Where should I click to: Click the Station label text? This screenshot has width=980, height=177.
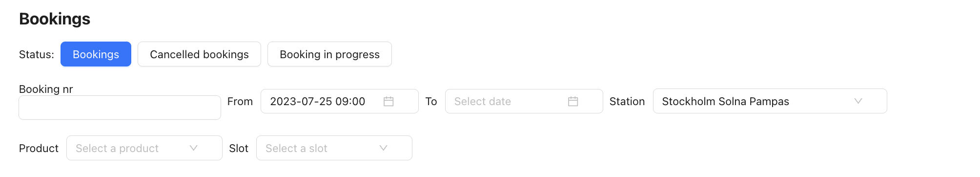[x=627, y=101]
